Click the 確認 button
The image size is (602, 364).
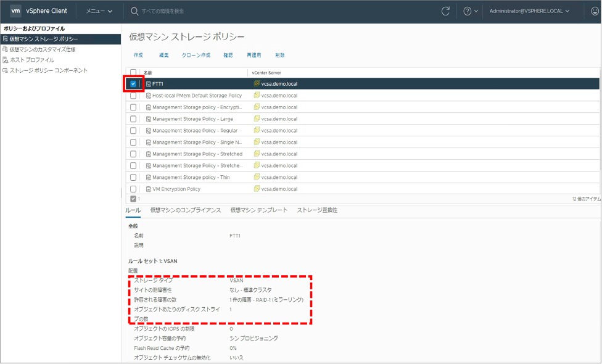pos(228,56)
